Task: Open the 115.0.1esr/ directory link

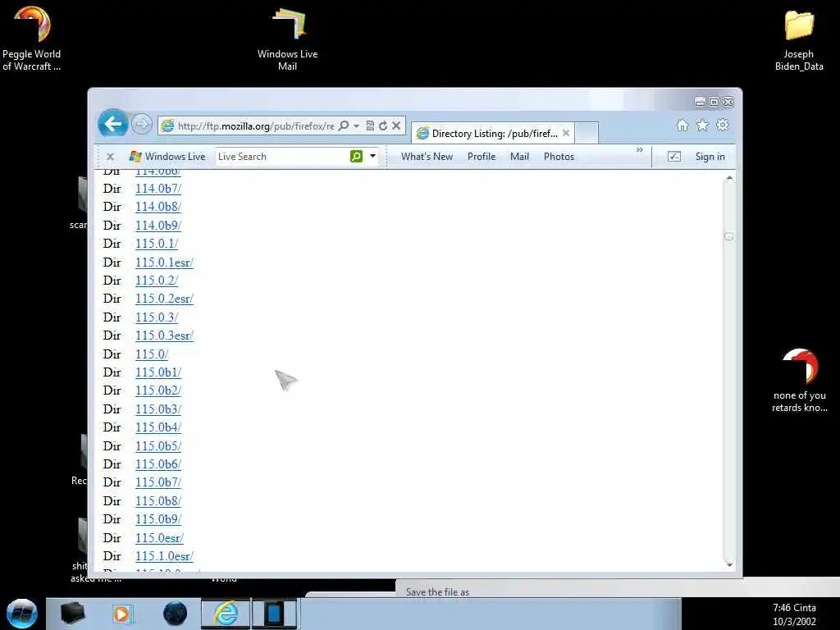Action: pos(164,262)
